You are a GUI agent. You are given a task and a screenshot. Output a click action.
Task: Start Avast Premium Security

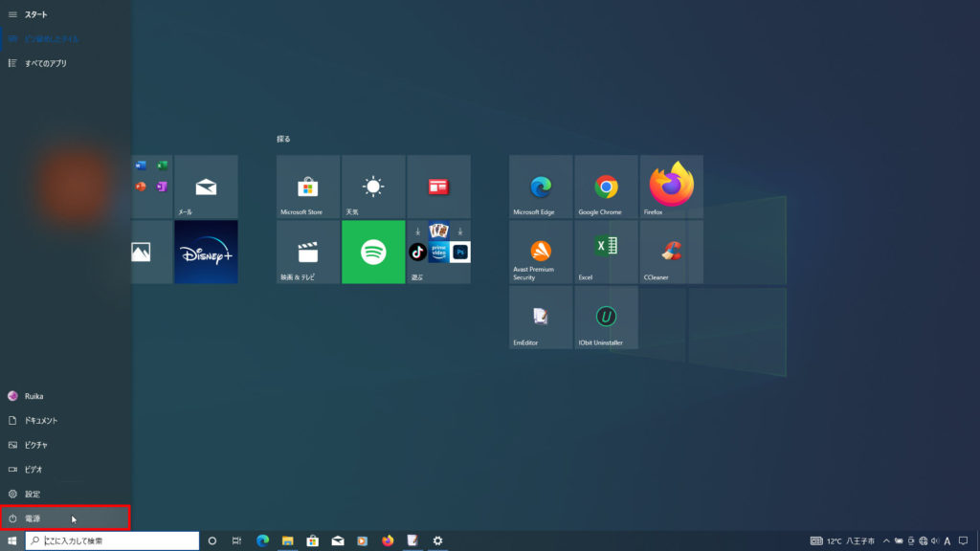541,252
